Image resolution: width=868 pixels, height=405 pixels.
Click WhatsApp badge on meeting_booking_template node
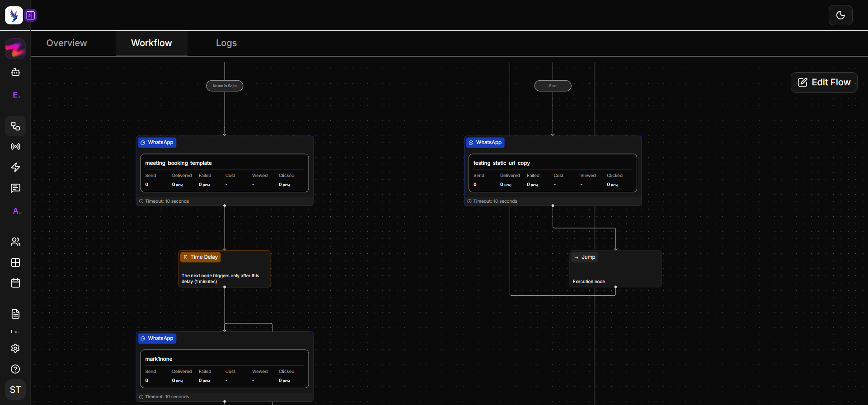157,142
